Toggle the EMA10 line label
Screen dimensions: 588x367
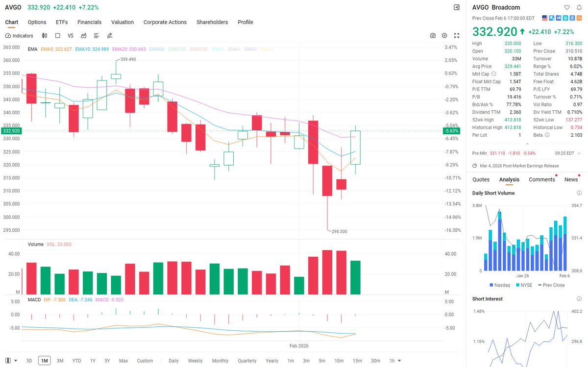(x=92, y=49)
